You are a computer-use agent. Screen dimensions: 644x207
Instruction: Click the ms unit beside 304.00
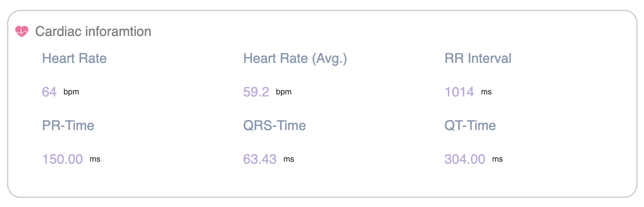(497, 159)
